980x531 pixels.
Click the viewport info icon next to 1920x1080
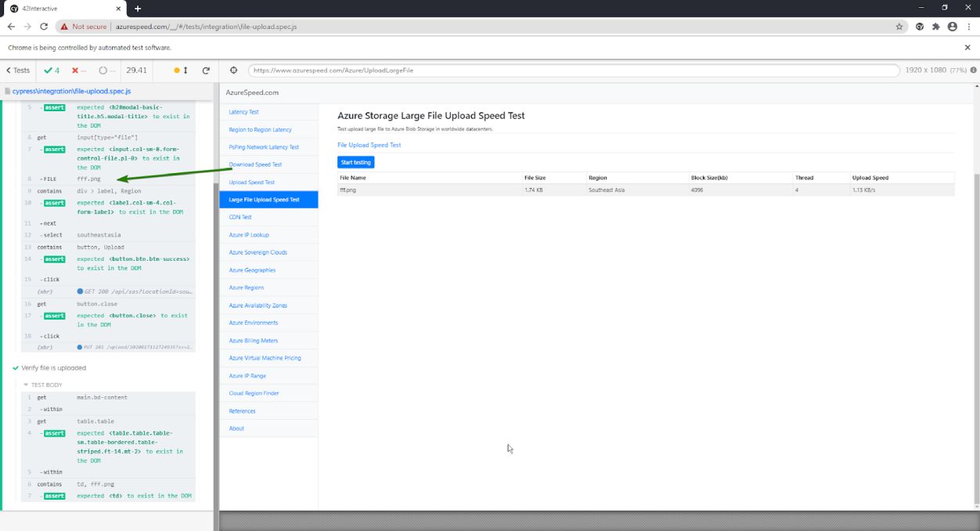coord(972,70)
